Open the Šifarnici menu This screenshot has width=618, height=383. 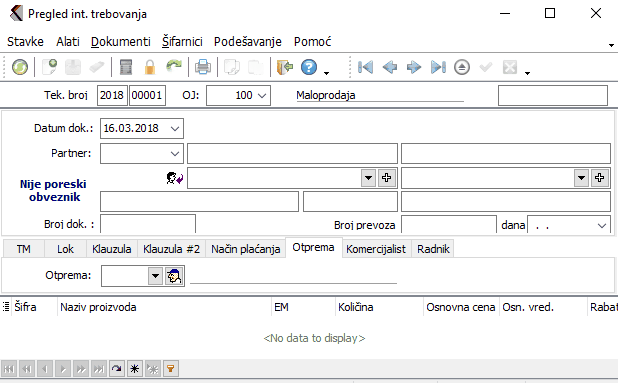(182, 41)
